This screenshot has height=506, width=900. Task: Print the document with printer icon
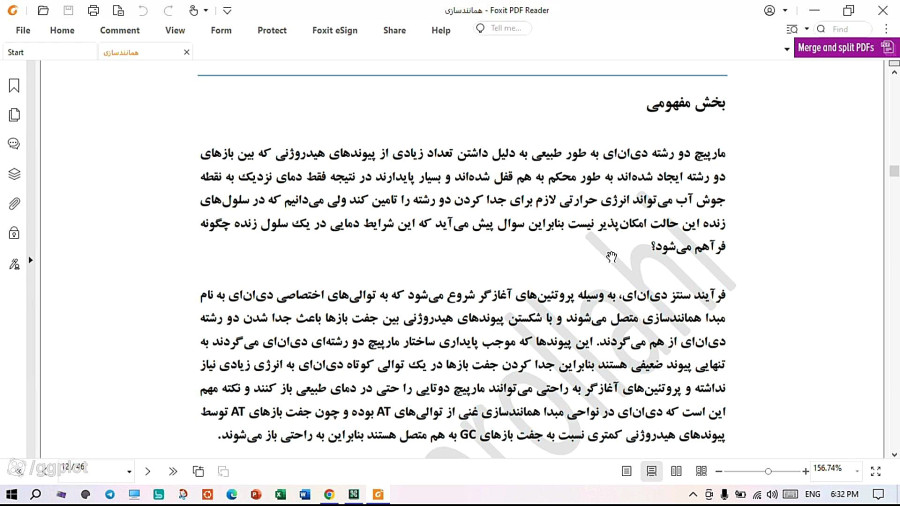[x=93, y=10]
